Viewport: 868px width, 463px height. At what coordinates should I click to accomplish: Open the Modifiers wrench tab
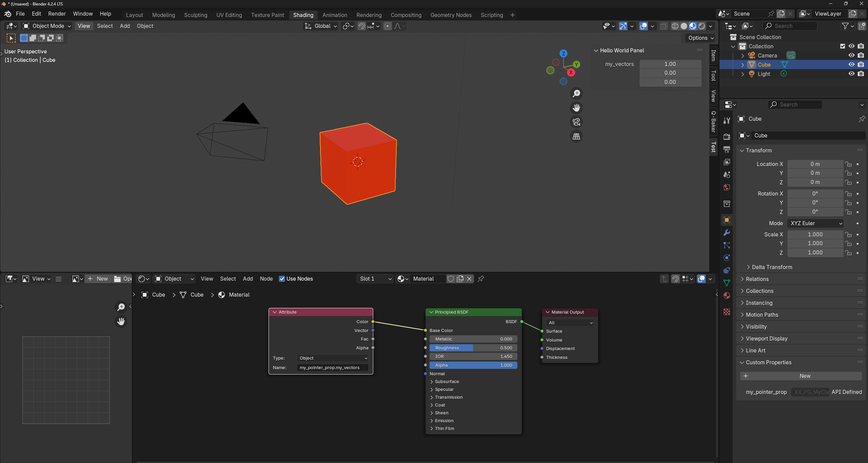(727, 233)
